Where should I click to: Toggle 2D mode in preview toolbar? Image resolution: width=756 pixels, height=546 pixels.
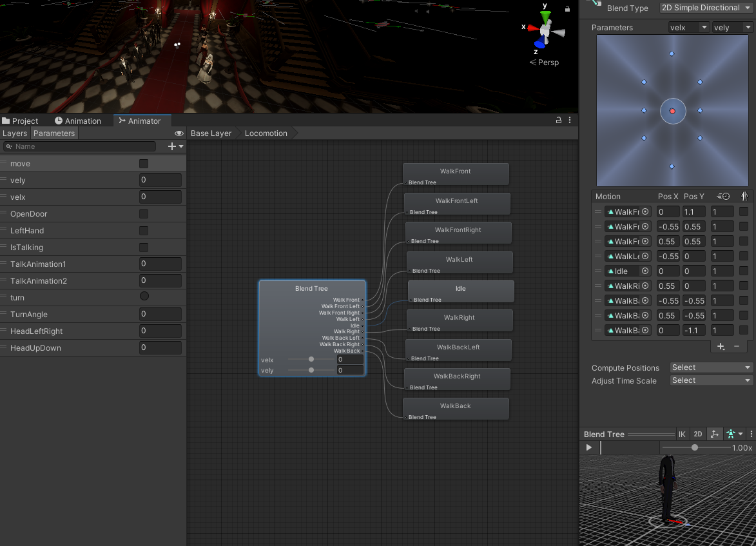(697, 434)
